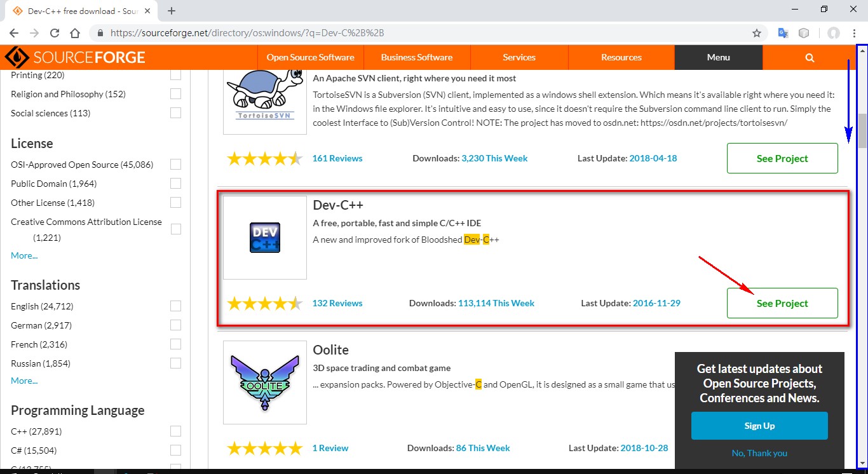Click the browser forward arrow

click(34, 33)
